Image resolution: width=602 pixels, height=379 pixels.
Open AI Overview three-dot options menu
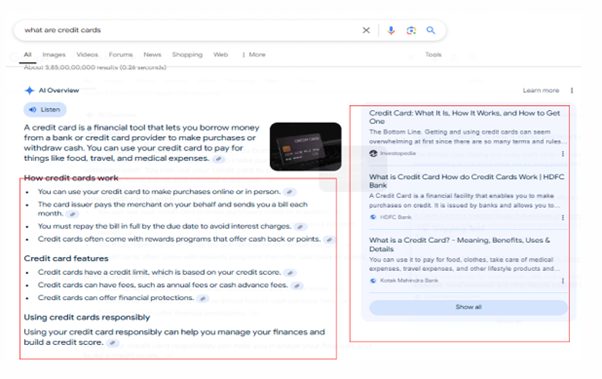click(x=572, y=91)
